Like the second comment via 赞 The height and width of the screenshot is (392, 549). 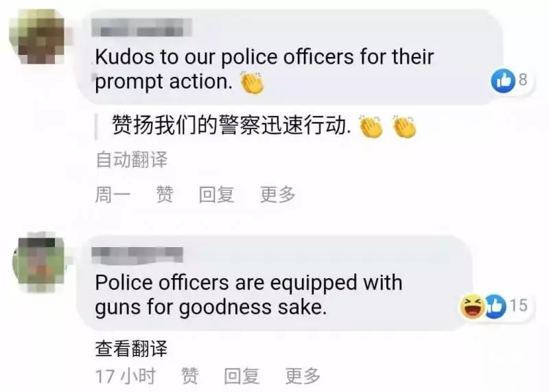(x=190, y=376)
